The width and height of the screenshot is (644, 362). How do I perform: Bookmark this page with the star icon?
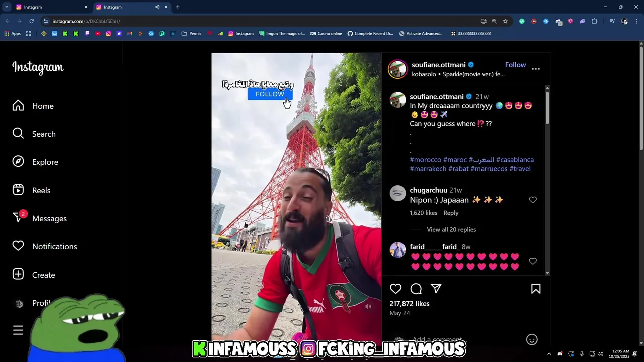pyautogui.click(x=505, y=21)
